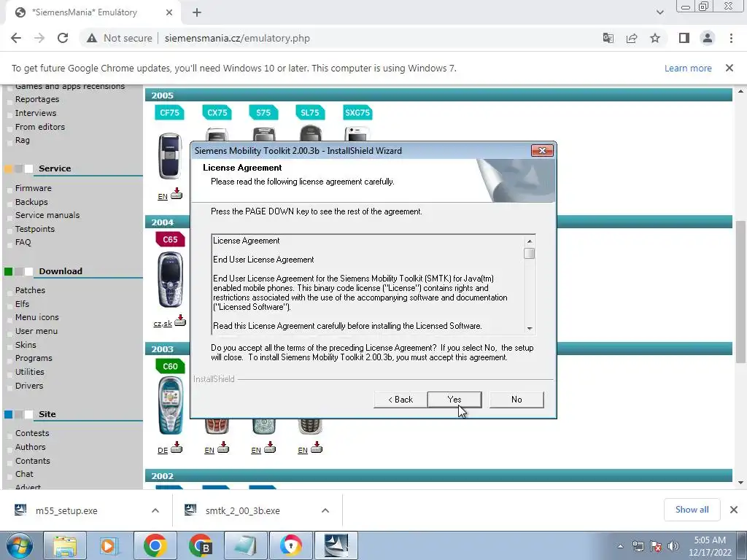The image size is (747, 560).
Task: Click the InstallShield setup taskbar icon
Action: [336, 545]
